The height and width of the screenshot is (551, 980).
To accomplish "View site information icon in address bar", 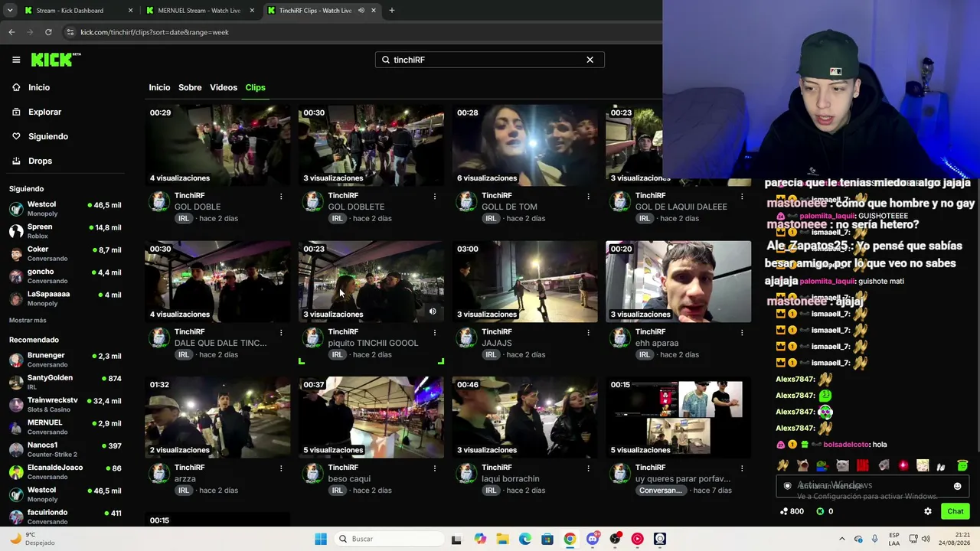I will (70, 32).
